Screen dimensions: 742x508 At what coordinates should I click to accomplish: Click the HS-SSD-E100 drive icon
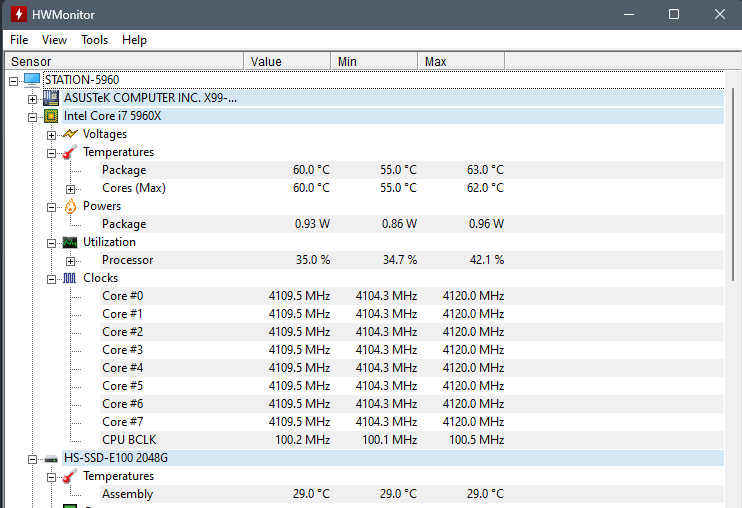pos(51,458)
